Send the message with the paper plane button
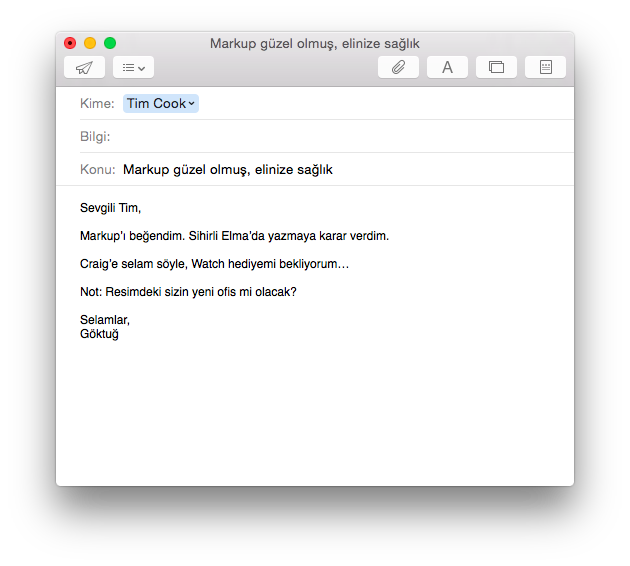Viewport: 630px width, 566px height. (x=84, y=67)
